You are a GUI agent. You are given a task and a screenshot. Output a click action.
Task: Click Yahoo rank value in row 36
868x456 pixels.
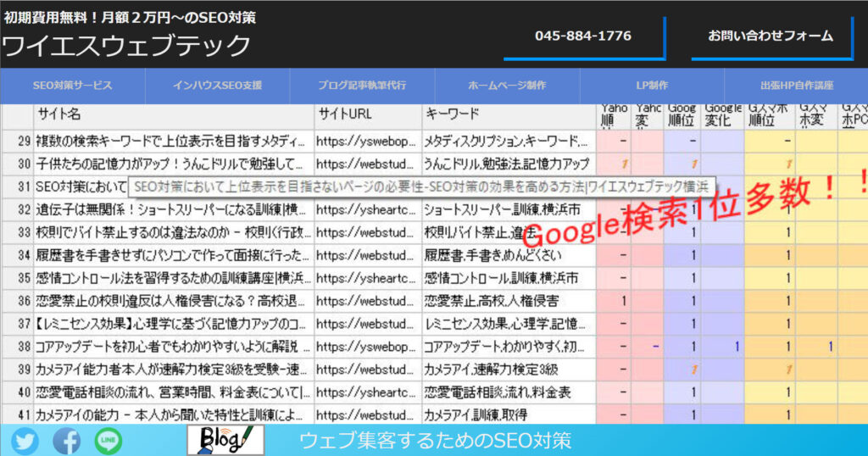614,301
